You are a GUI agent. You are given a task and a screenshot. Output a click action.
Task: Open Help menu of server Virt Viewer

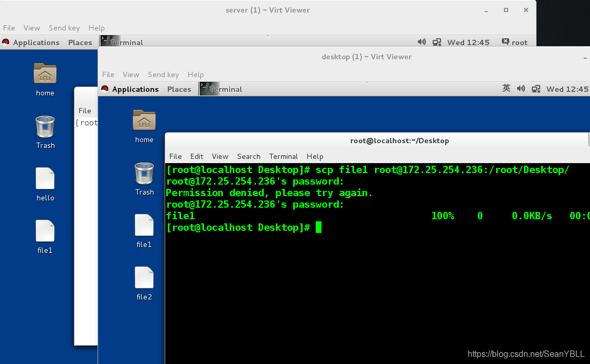pos(96,28)
